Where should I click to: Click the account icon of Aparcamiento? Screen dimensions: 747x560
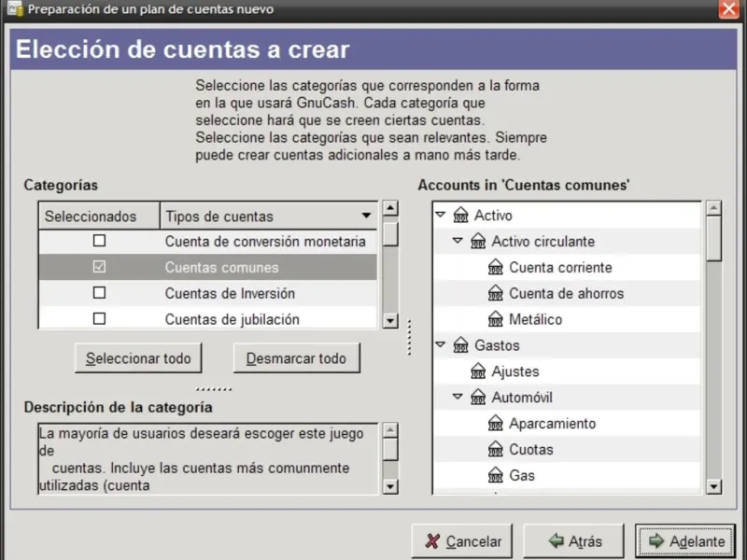496,424
